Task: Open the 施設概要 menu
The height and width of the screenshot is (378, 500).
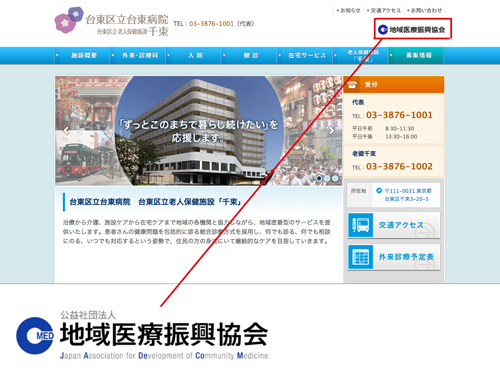Action: tap(82, 55)
